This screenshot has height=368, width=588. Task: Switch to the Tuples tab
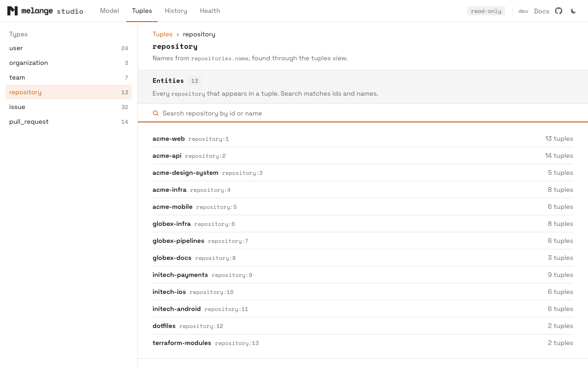[x=142, y=11]
